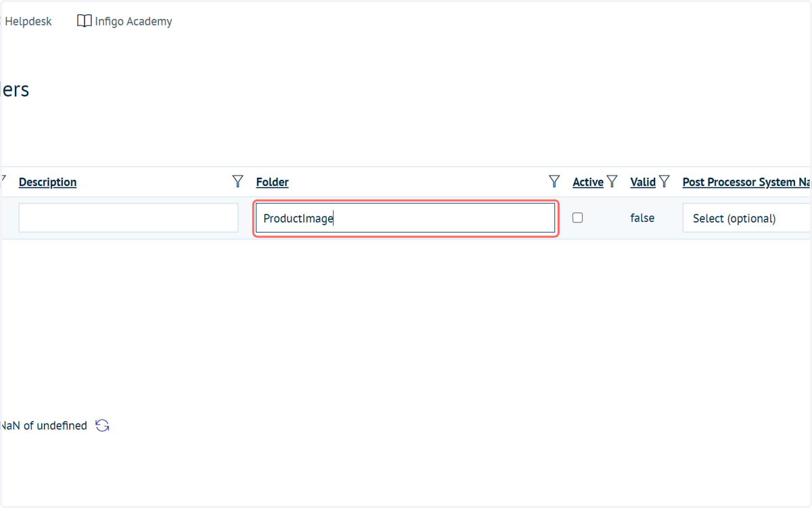Screen dimensions: 812x508
Task: Sort the grid by Active header
Action: point(588,182)
